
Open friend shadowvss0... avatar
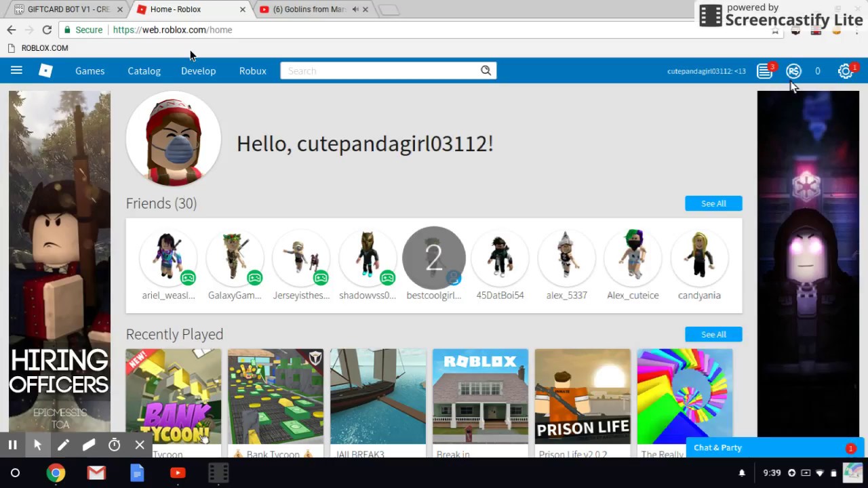pyautogui.click(x=368, y=258)
